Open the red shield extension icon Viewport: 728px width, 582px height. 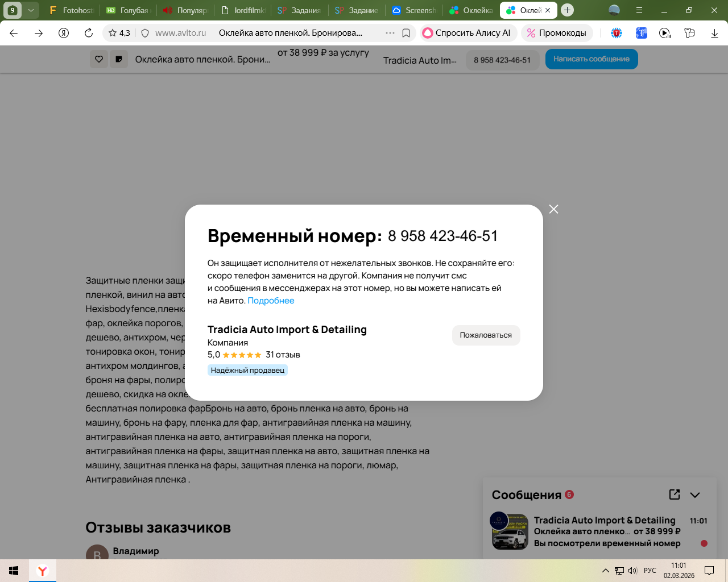coord(617,33)
